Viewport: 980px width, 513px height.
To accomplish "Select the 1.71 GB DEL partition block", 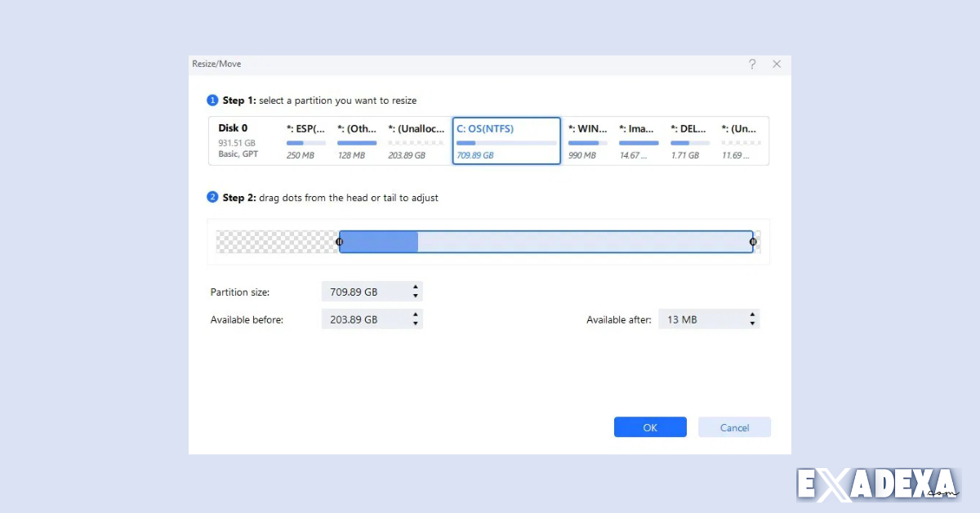I will pos(688,141).
